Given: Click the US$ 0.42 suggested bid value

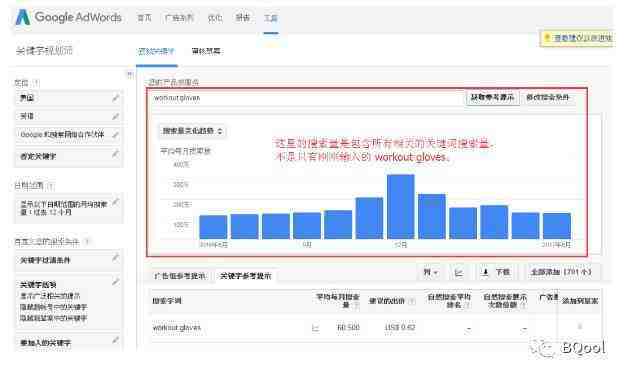Looking at the screenshot, I should 400,328.
